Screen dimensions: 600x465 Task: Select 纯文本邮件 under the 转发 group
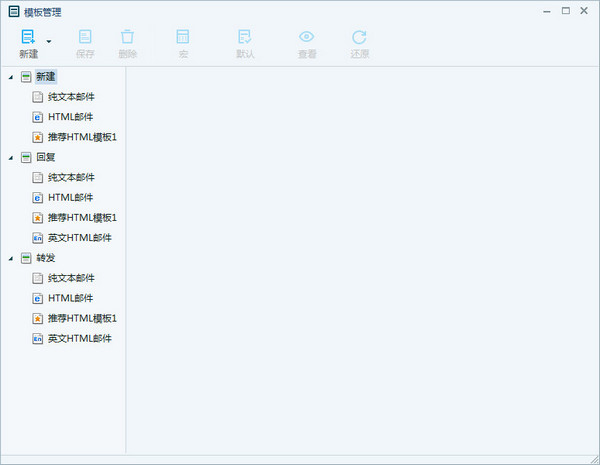(x=71, y=278)
